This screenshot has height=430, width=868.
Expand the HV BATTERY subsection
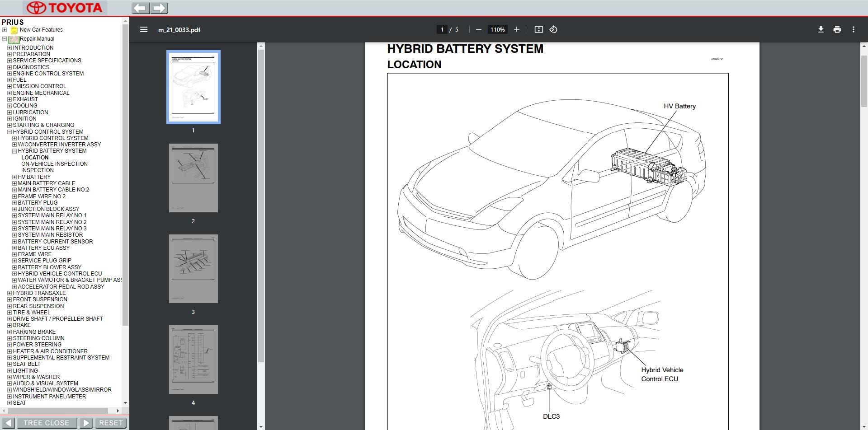[14, 177]
